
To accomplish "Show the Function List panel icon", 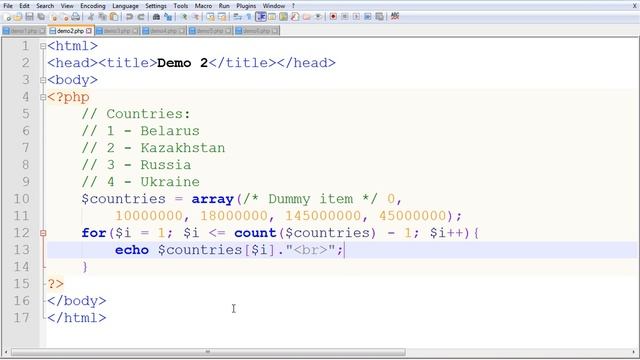I will [x=295, y=17].
